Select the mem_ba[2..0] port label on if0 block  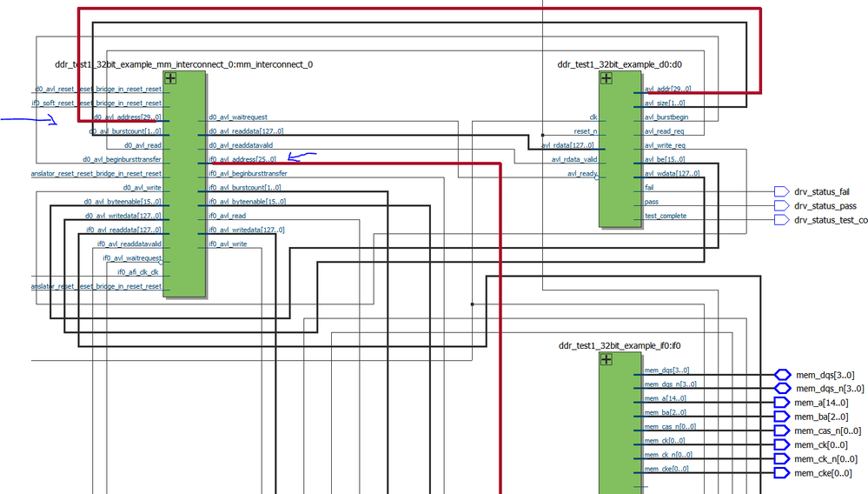click(x=666, y=412)
